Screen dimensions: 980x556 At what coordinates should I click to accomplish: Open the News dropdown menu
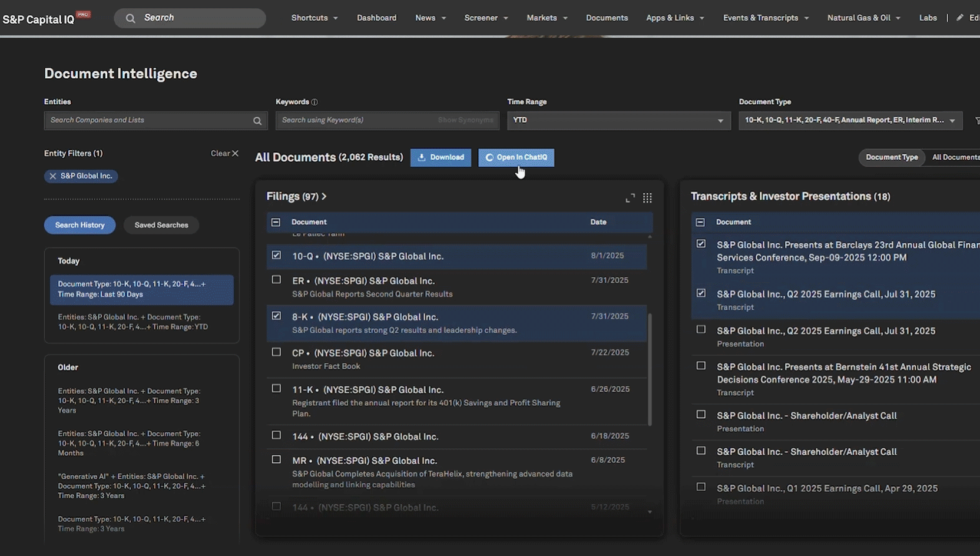(x=431, y=18)
